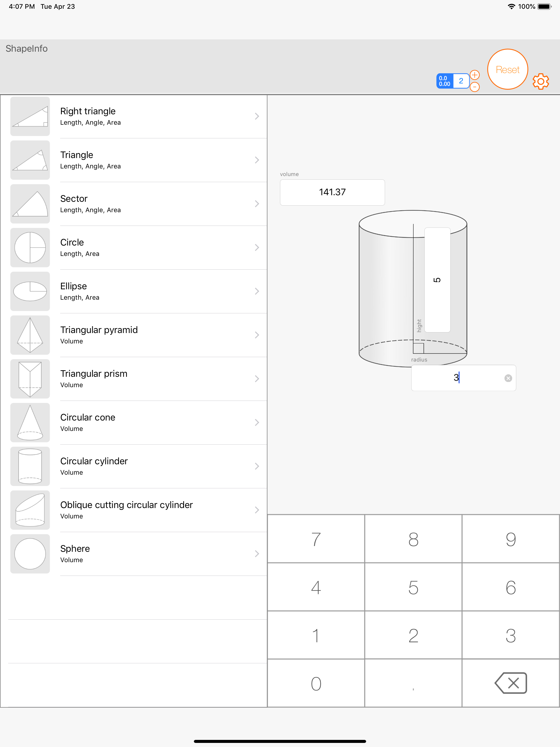Toggle the decimal format 0.0/0.00 indicator
Screen dimensions: 560x747
pyautogui.click(x=445, y=81)
